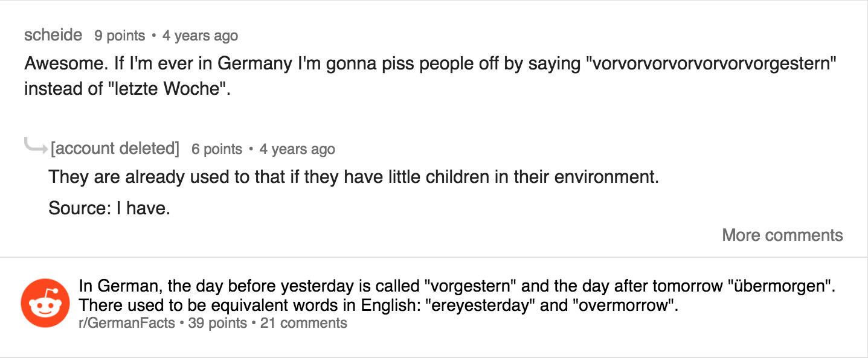
Task: Click the Reddit alien logo icon
Action: (45, 303)
